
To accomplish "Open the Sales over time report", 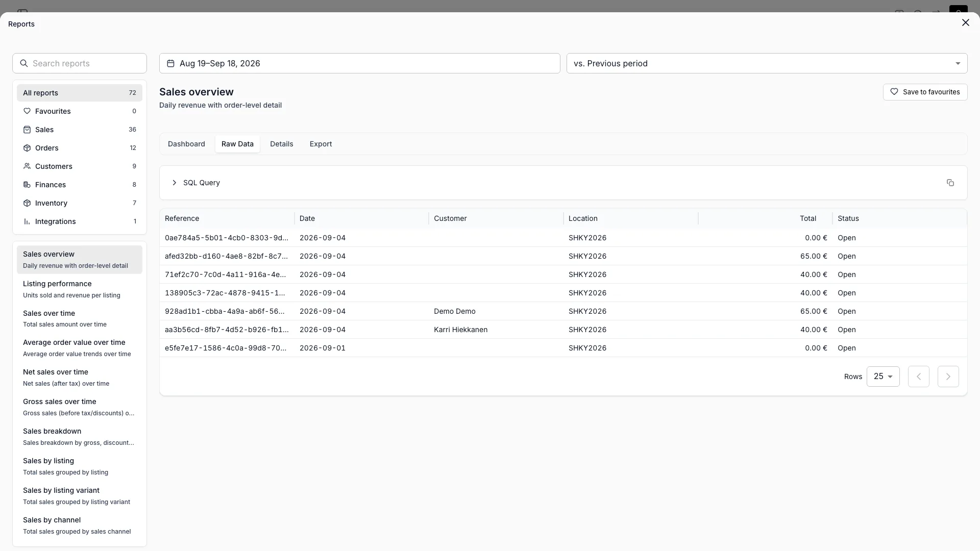I will [x=80, y=318].
